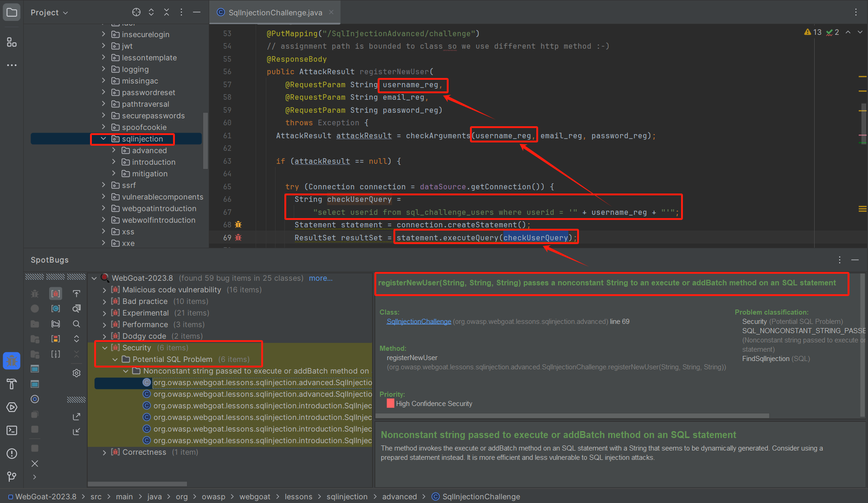Viewport: 868px width, 503px height.
Task: Open SqlInjectionChallenge class link in bug details
Action: 419,322
